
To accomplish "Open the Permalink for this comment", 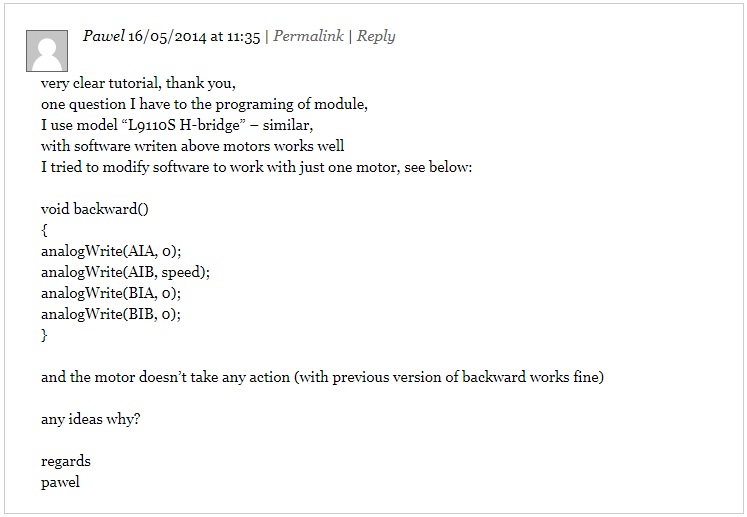I will click(x=308, y=36).
